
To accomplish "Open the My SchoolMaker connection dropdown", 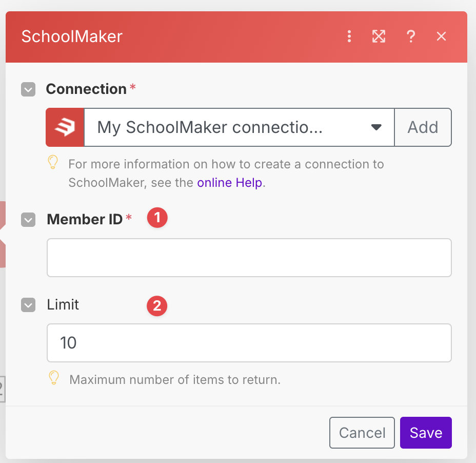I will 239,127.
